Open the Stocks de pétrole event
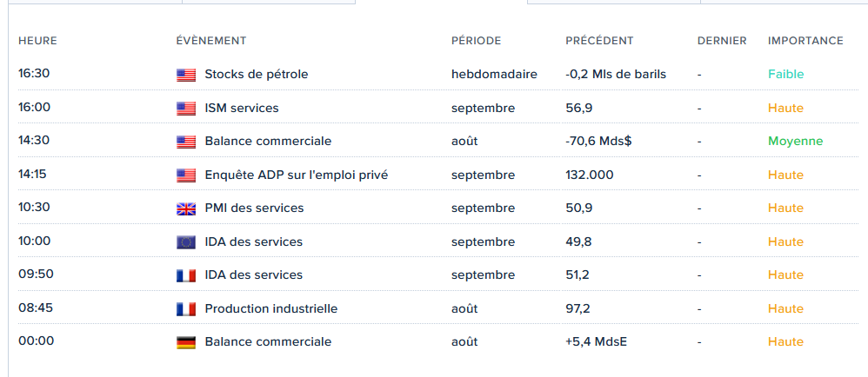Screen dimensions: 868x377 (256, 74)
